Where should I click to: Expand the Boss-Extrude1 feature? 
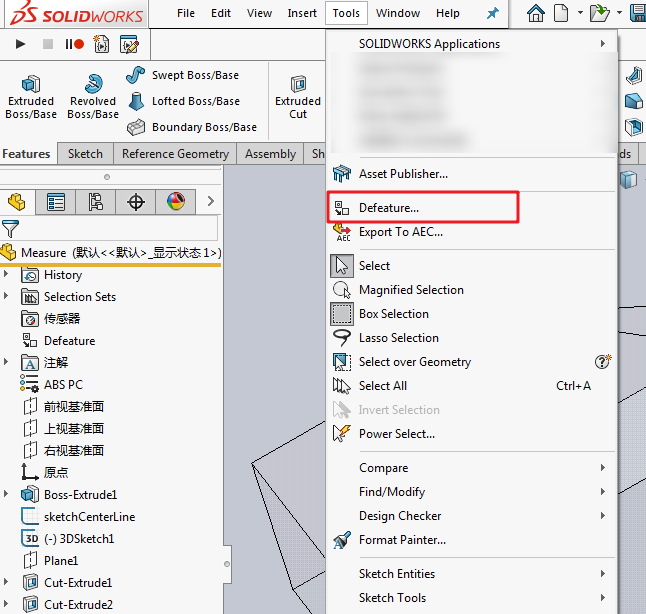pos(6,493)
